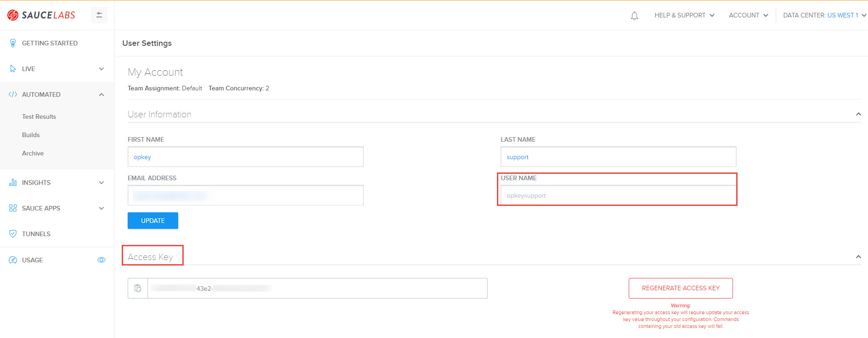Viewport: 868px width, 338px height.
Task: Collapse the Automated menu chevron
Action: click(x=101, y=94)
